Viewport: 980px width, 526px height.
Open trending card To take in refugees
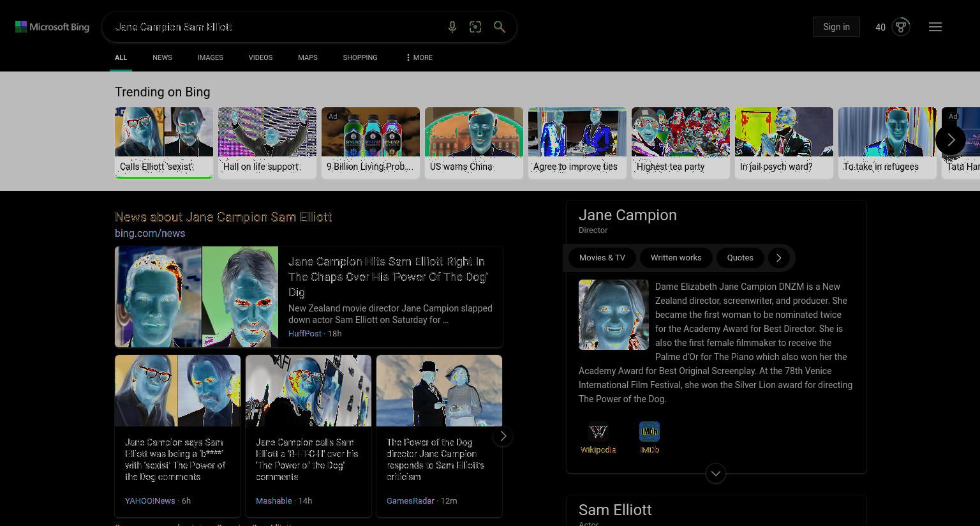887,143
